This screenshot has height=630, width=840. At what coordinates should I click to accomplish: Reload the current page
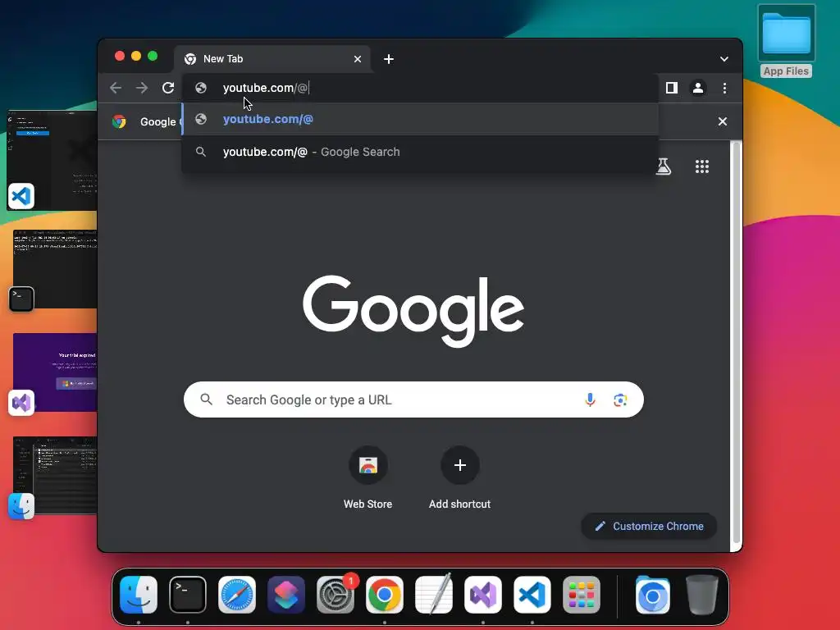168,88
